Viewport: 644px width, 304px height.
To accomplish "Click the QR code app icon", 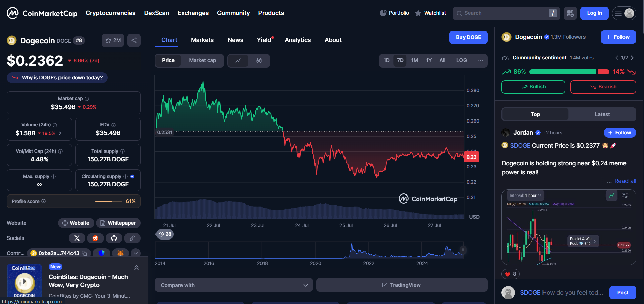I will tap(570, 13).
